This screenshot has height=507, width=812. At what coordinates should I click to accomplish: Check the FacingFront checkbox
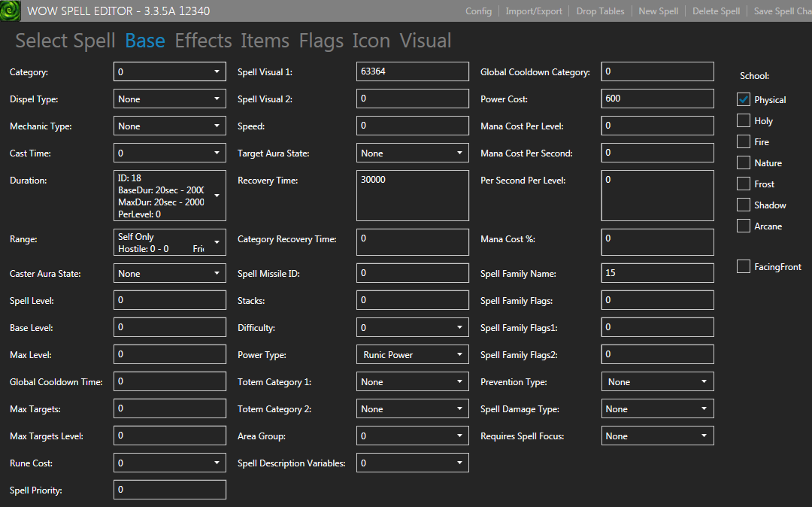coord(744,266)
